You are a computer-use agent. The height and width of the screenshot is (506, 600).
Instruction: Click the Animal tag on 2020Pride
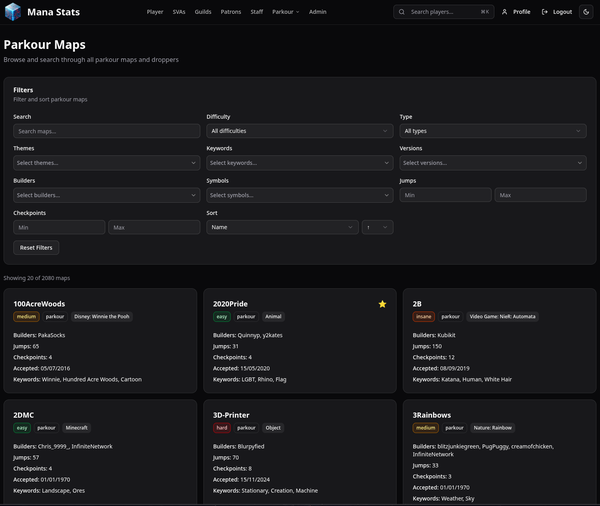pyautogui.click(x=273, y=317)
